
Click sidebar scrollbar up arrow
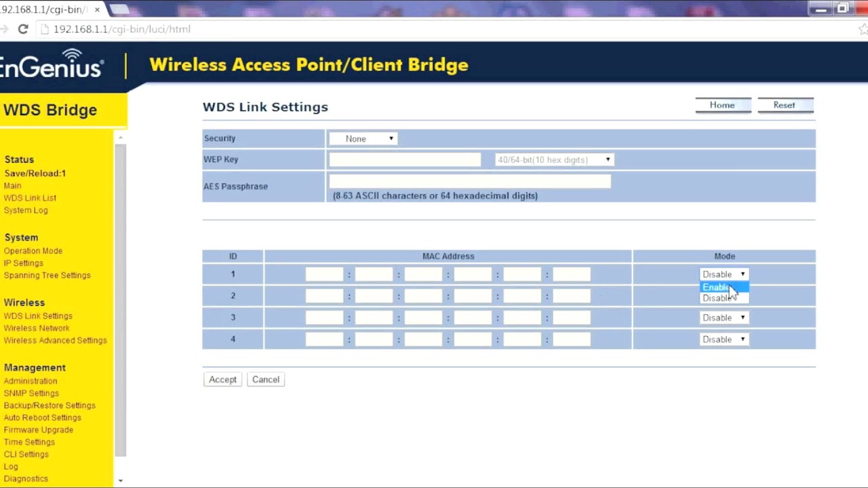click(x=120, y=138)
